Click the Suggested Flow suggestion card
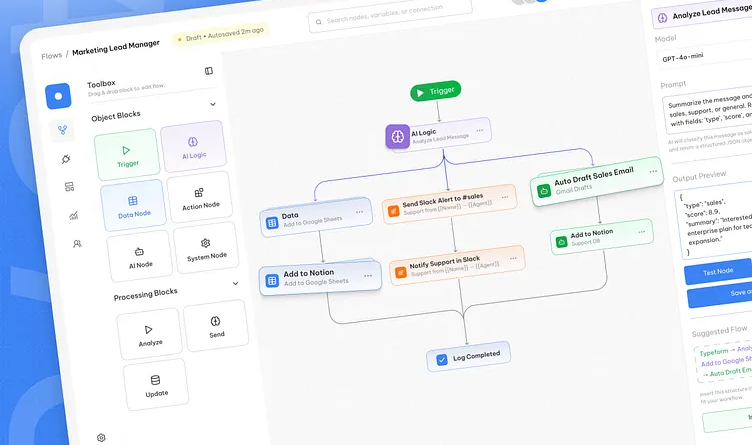Image resolution: width=752 pixels, height=445 pixels. (x=724, y=362)
